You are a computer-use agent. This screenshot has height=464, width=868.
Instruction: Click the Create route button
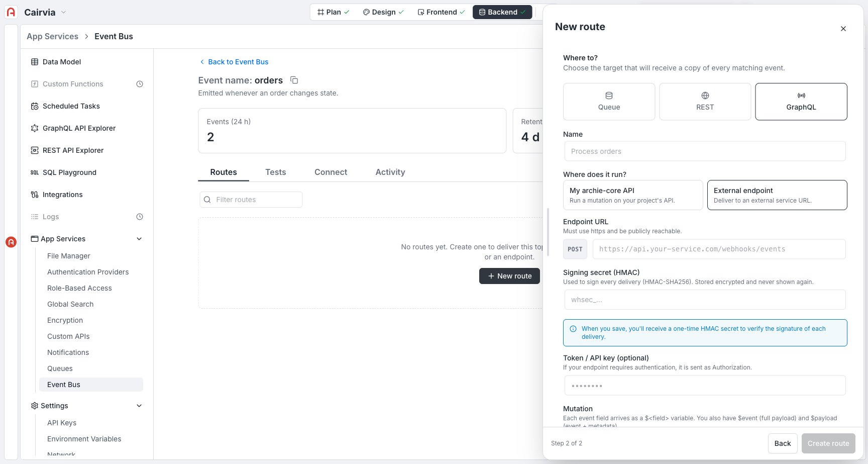(828, 443)
